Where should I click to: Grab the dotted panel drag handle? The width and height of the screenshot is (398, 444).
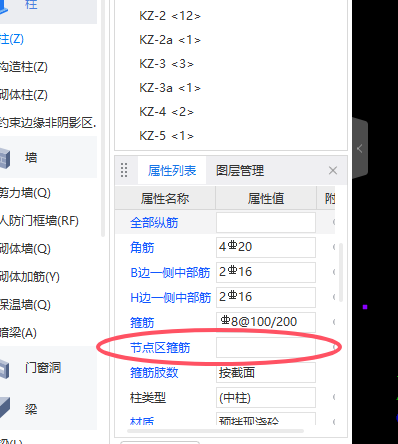point(124,170)
